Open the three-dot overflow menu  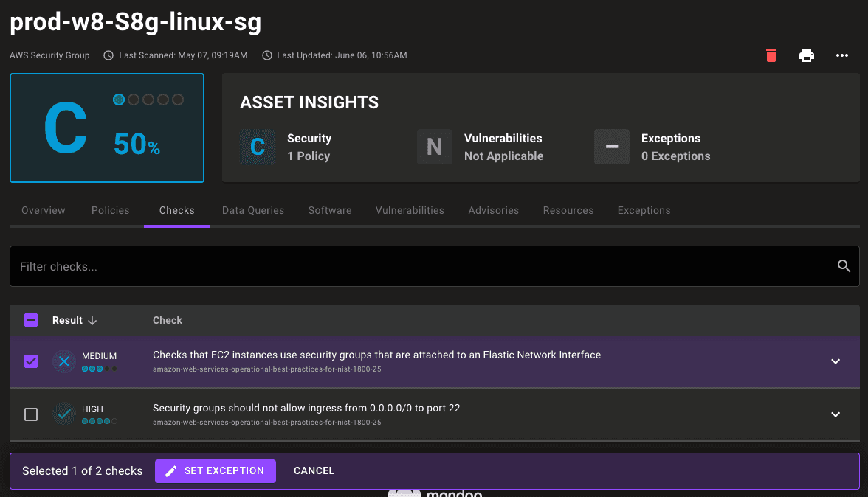[841, 55]
